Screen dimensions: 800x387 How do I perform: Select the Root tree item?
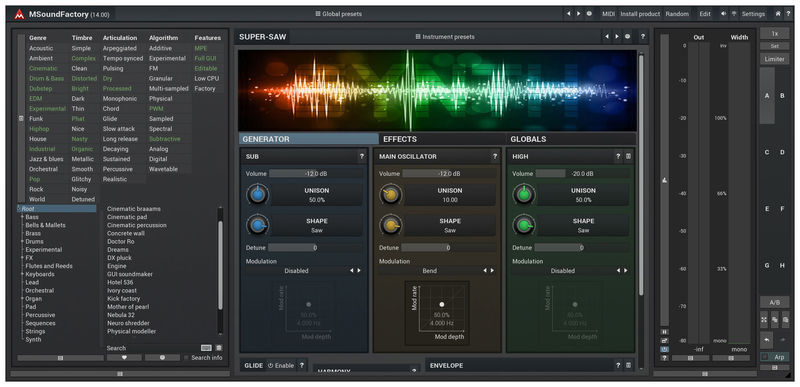57,209
